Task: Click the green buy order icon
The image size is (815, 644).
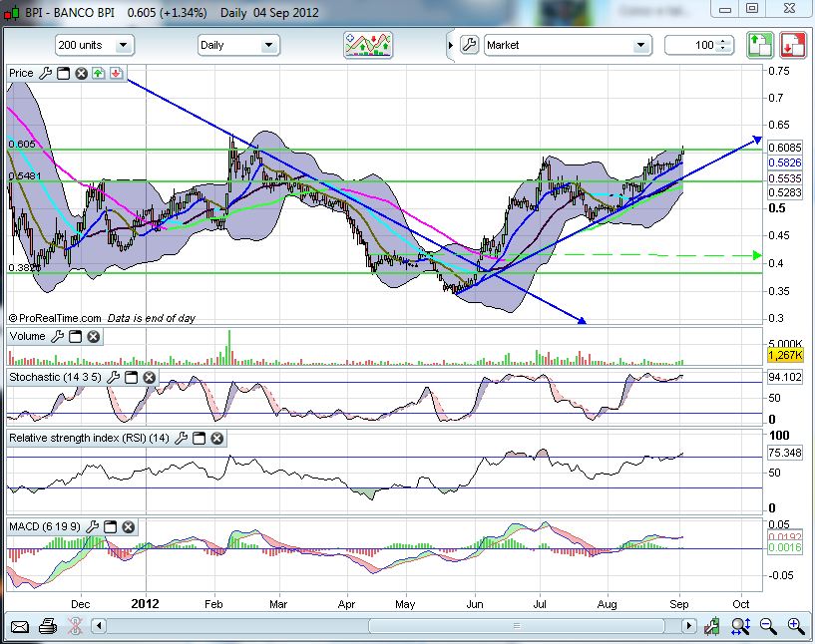Action: pos(760,45)
